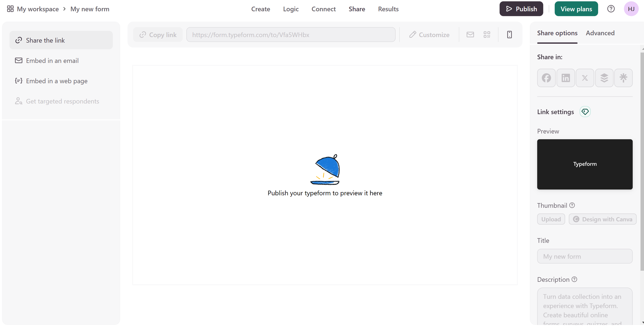644x332 pixels.
Task: Open the help question mark icon
Action: point(611,9)
